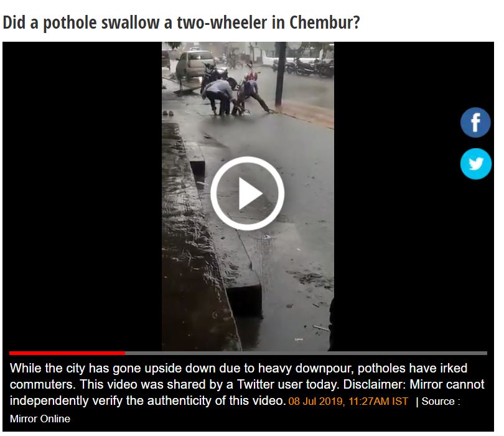
Task: Click the "Source :" label
Action: click(x=441, y=401)
